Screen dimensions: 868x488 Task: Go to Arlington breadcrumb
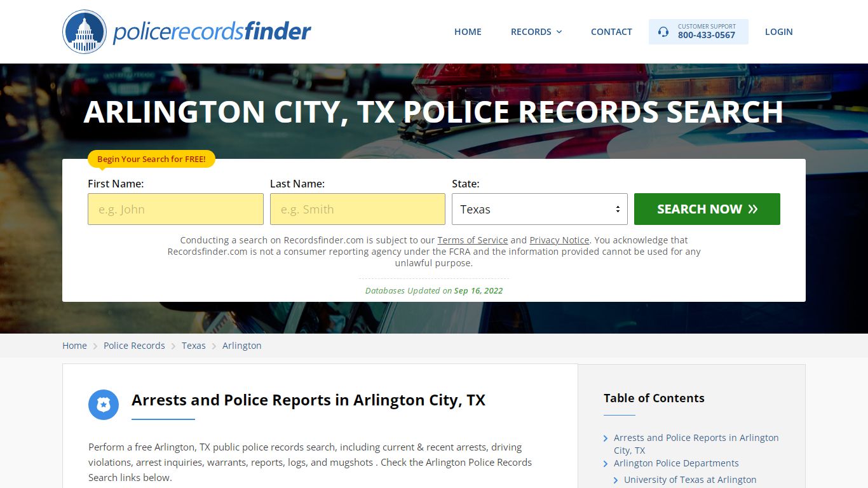pyautogui.click(x=242, y=346)
